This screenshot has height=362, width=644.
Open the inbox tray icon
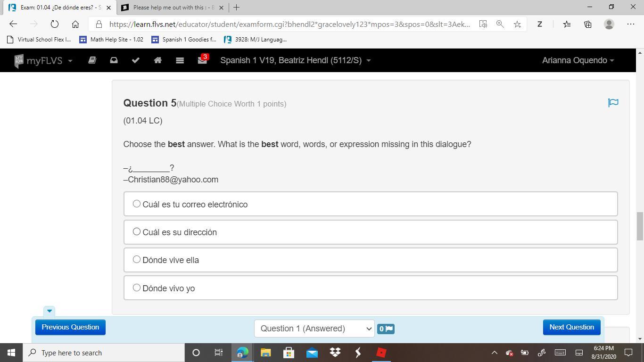click(114, 60)
